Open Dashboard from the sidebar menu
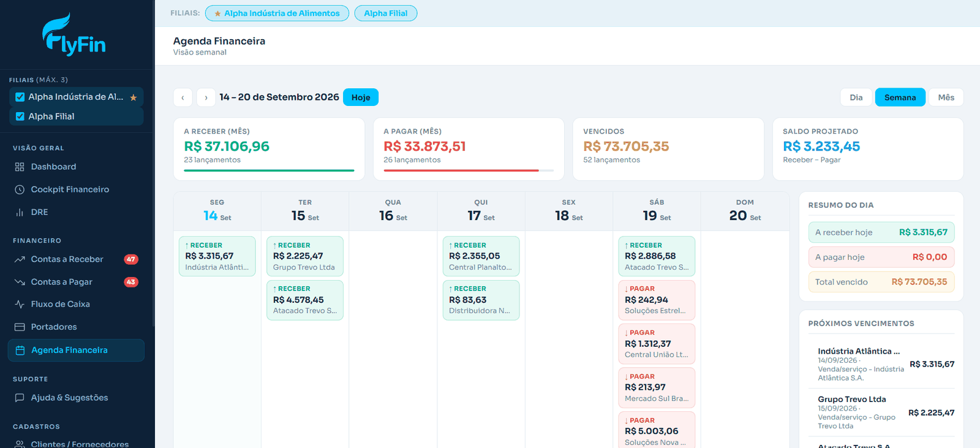 coord(76,167)
